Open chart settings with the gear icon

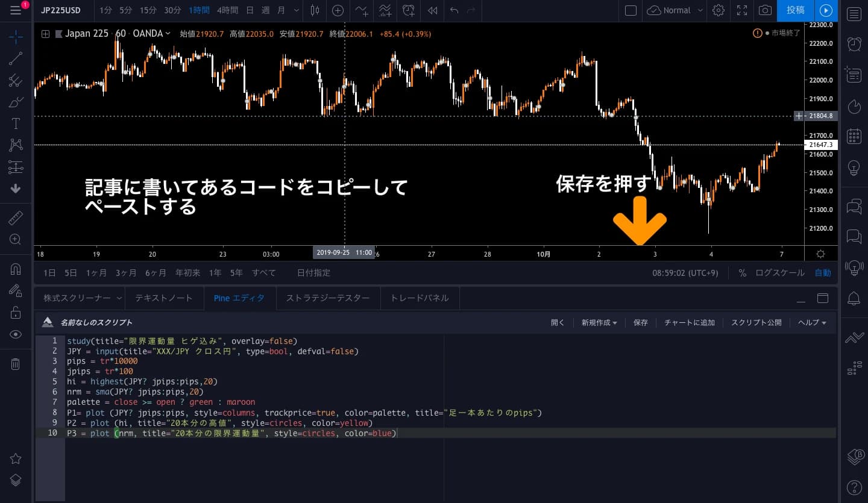(x=719, y=10)
